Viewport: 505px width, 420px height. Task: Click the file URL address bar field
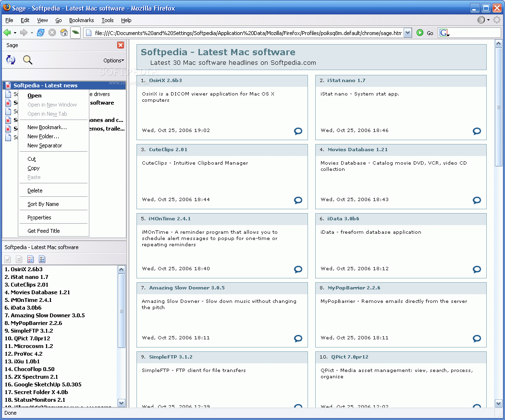click(x=248, y=33)
